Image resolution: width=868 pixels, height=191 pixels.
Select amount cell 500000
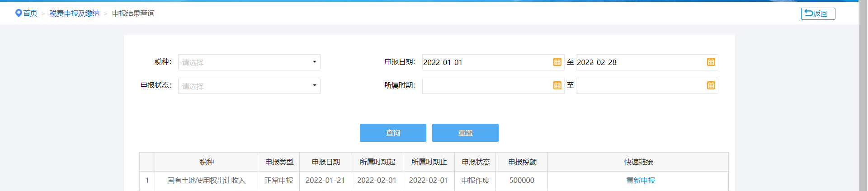(522, 180)
